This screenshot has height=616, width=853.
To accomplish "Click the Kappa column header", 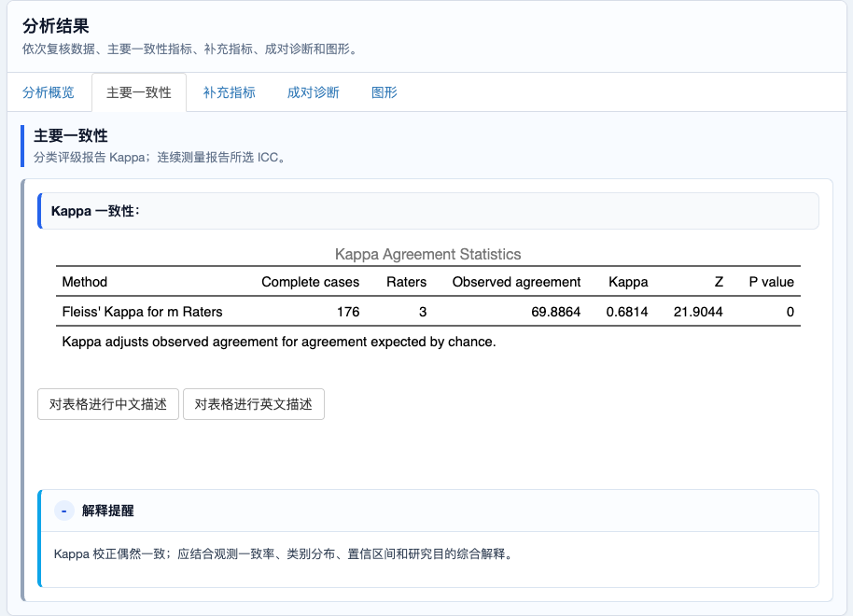I will pyautogui.click(x=628, y=282).
